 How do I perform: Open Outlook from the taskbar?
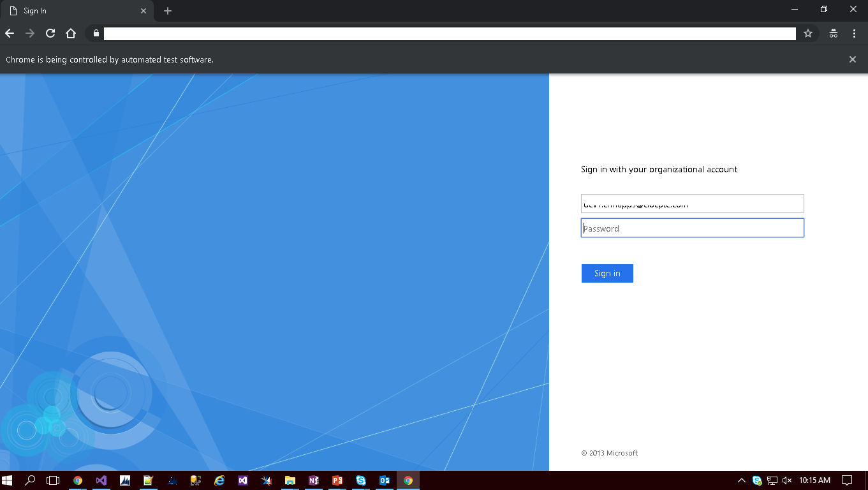tap(384, 480)
